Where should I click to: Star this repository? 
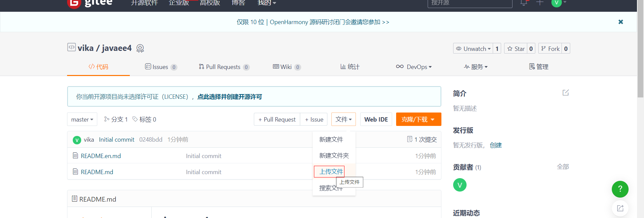pos(516,49)
